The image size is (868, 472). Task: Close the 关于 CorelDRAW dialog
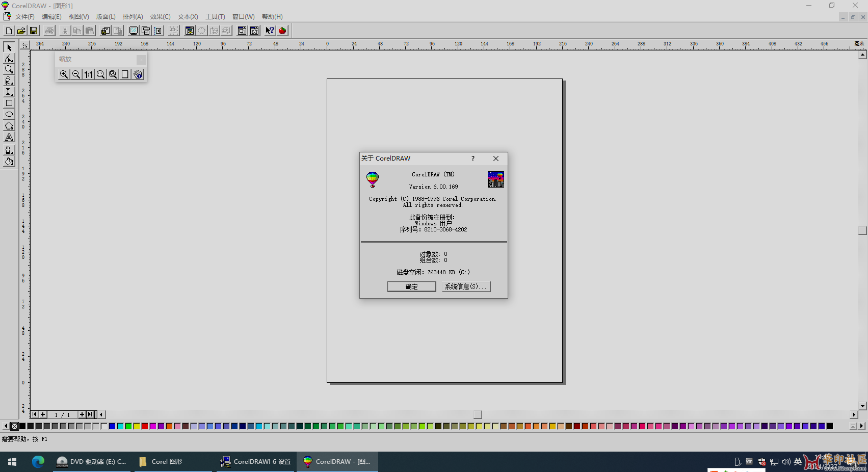point(496,159)
